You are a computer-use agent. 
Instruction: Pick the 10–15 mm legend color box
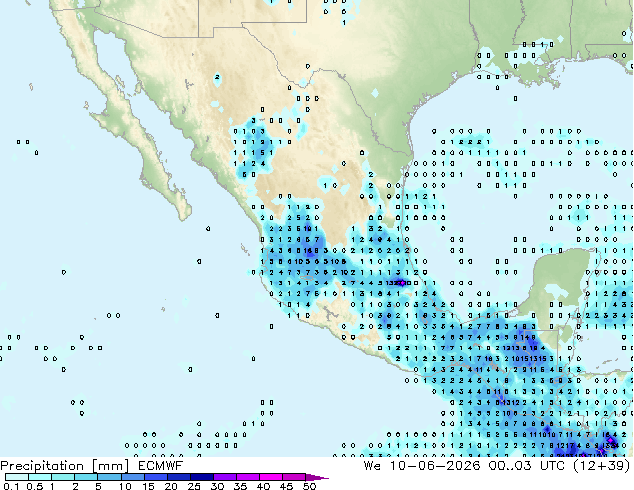(x=132, y=477)
